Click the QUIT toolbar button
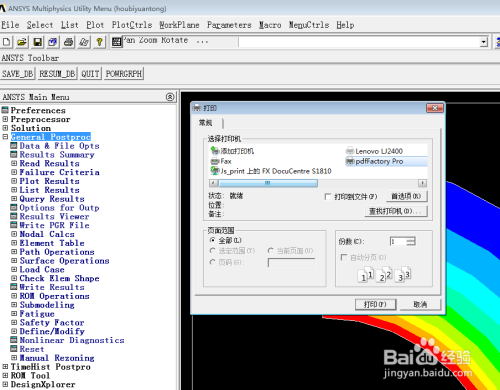The width and height of the screenshot is (500, 390). 90,73
